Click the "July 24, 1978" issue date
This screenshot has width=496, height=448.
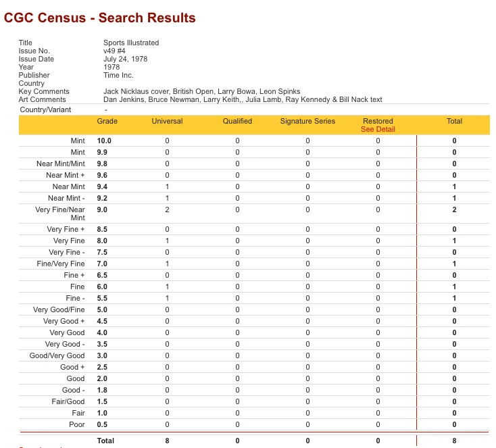click(126, 59)
